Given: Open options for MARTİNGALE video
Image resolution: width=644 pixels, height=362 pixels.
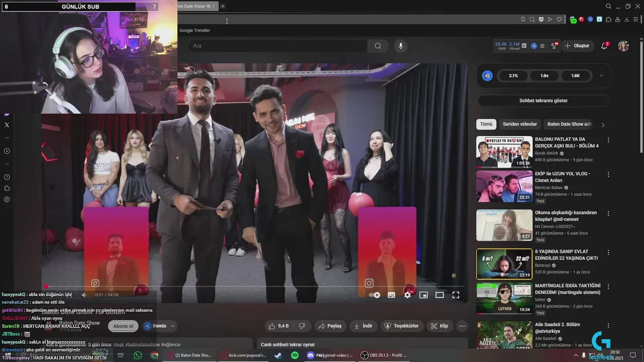Looking at the screenshot, I should click(608, 287).
